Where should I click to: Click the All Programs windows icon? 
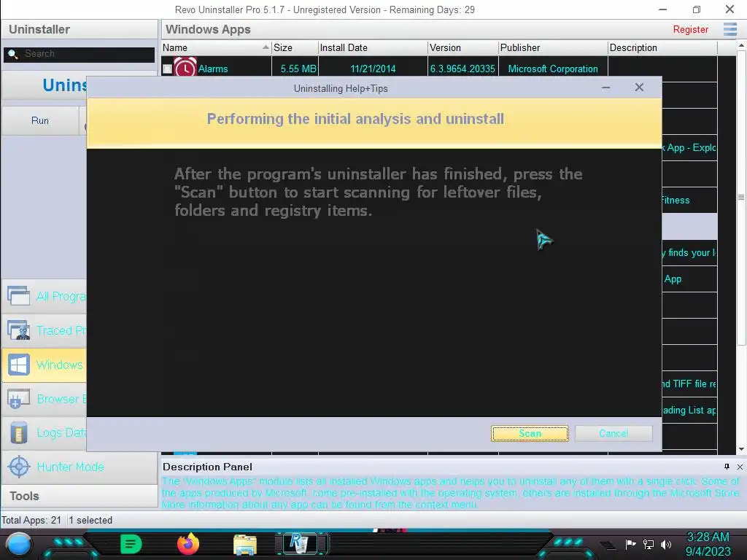click(x=18, y=296)
